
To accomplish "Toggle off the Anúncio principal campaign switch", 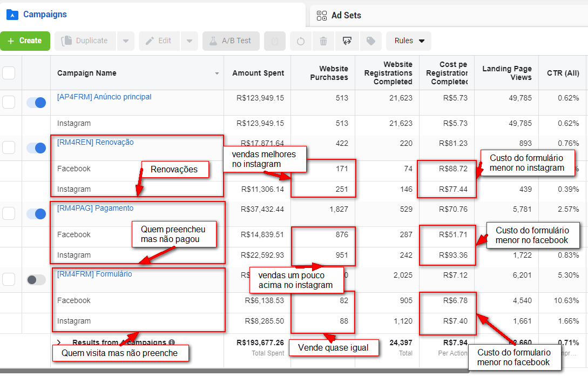I will click(x=36, y=103).
